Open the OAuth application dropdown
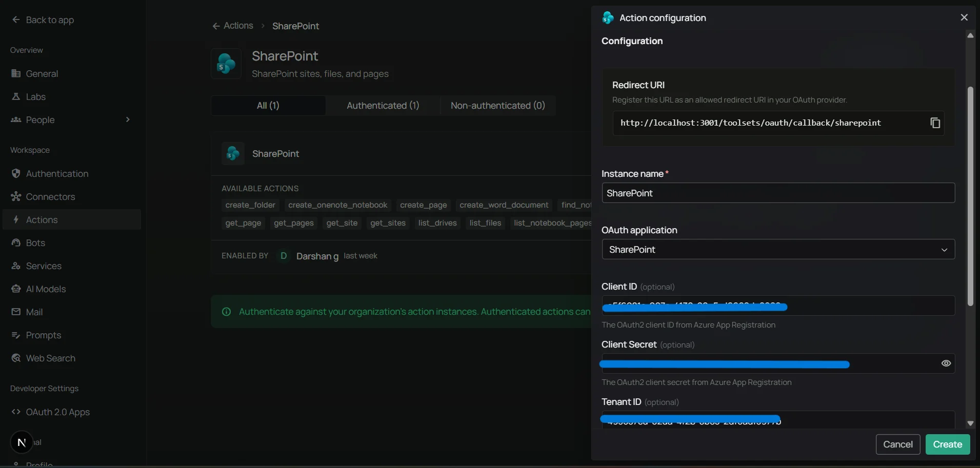 778,249
